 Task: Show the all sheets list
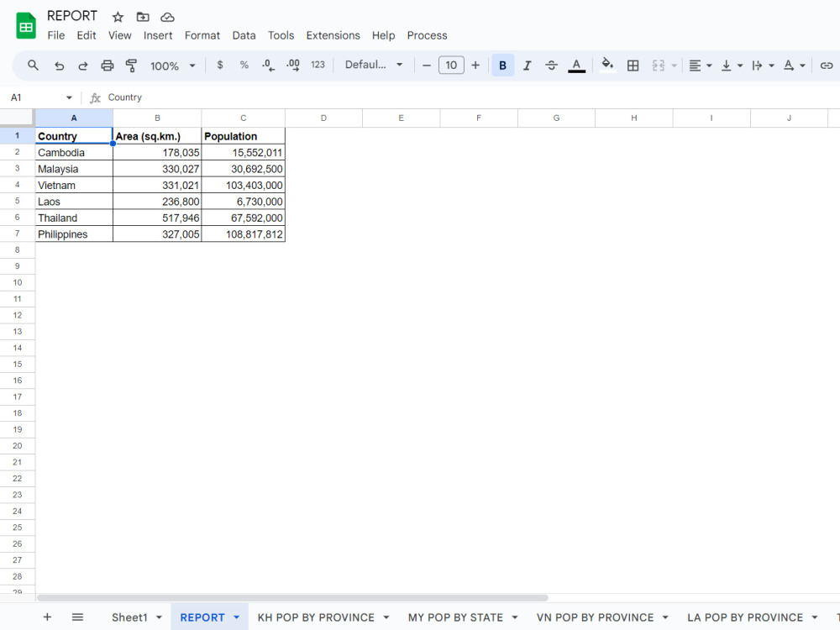tap(77, 617)
